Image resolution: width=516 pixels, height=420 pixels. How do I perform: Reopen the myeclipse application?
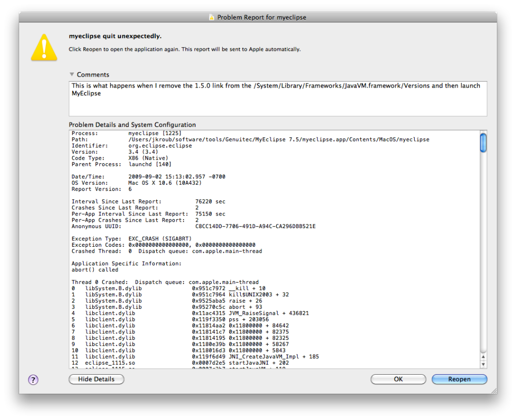pyautogui.click(x=460, y=379)
